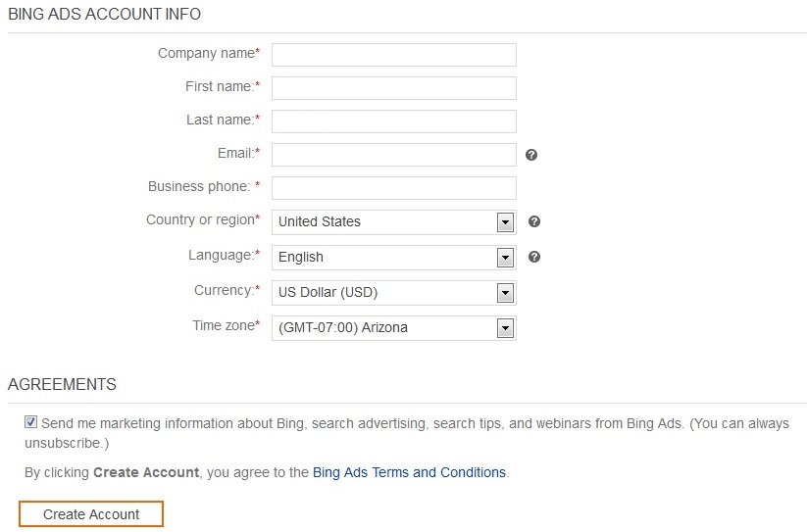The height and width of the screenshot is (532, 807).
Task: Click the 'Currency:' label text
Action: tap(225, 290)
